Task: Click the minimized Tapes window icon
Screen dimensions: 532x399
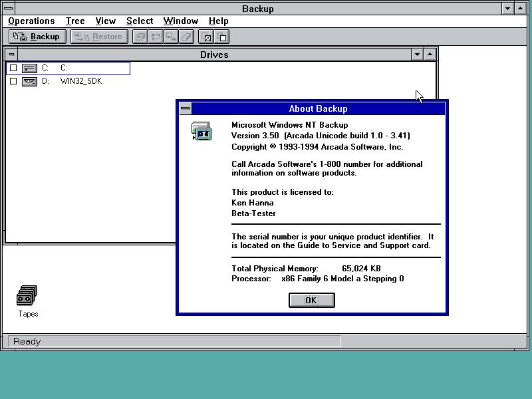Action: tap(27, 295)
